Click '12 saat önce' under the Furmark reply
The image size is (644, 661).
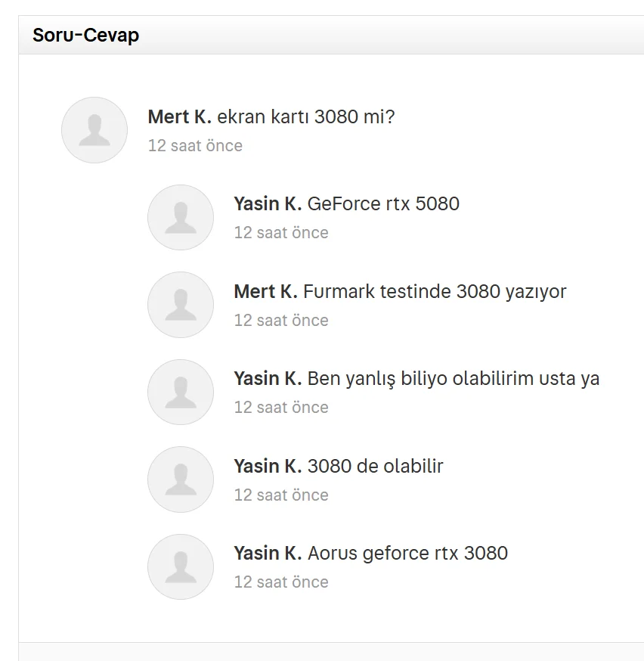pyautogui.click(x=281, y=321)
